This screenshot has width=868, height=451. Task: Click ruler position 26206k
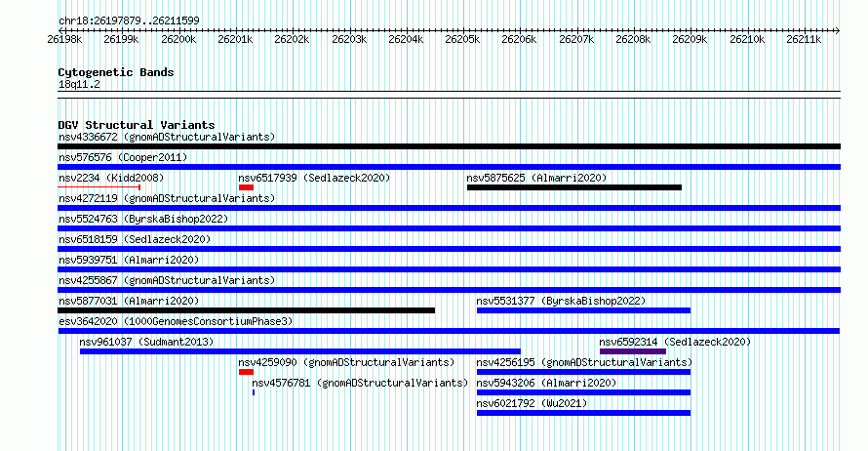point(519,39)
